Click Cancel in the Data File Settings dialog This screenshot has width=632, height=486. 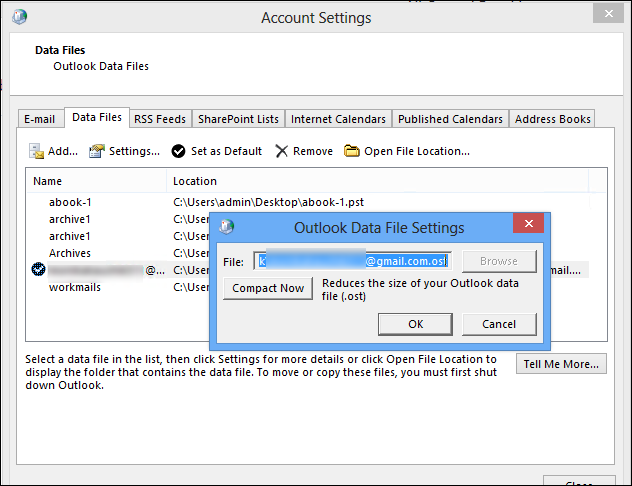coord(499,324)
